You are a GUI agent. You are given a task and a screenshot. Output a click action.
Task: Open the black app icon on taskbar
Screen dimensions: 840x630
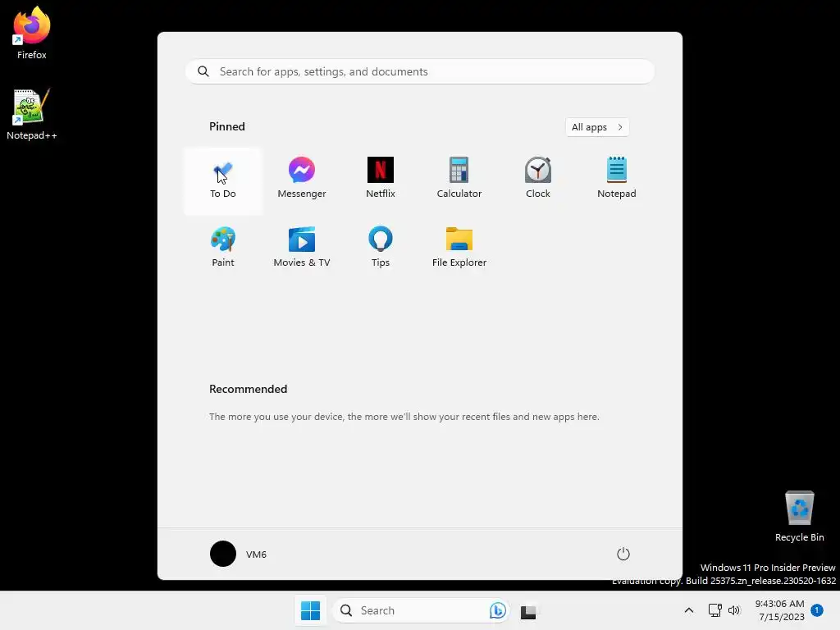coord(528,611)
